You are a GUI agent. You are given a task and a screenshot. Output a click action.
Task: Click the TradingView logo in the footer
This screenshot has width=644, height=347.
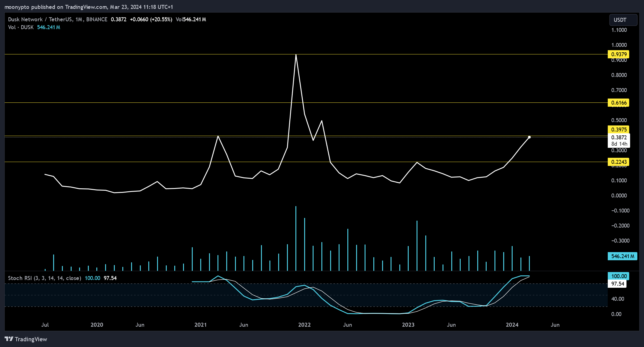coord(26,339)
